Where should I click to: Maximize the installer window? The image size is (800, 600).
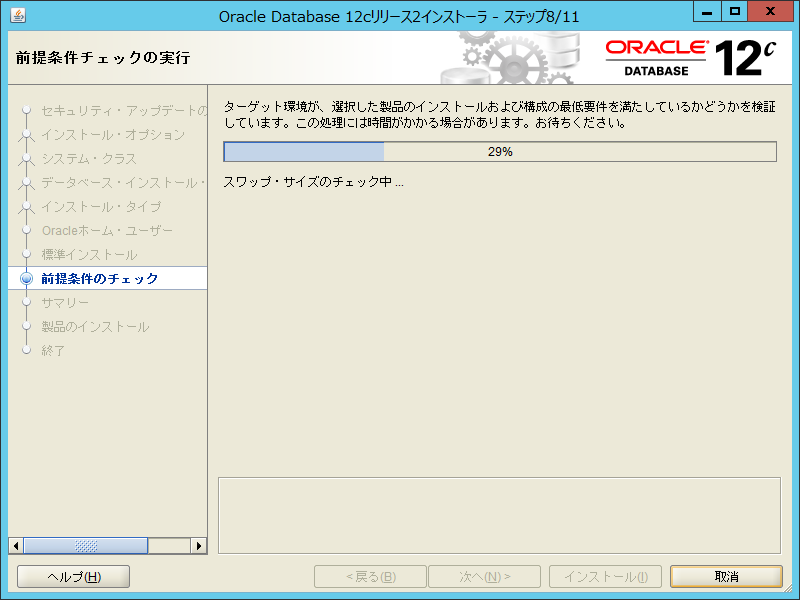click(x=735, y=12)
